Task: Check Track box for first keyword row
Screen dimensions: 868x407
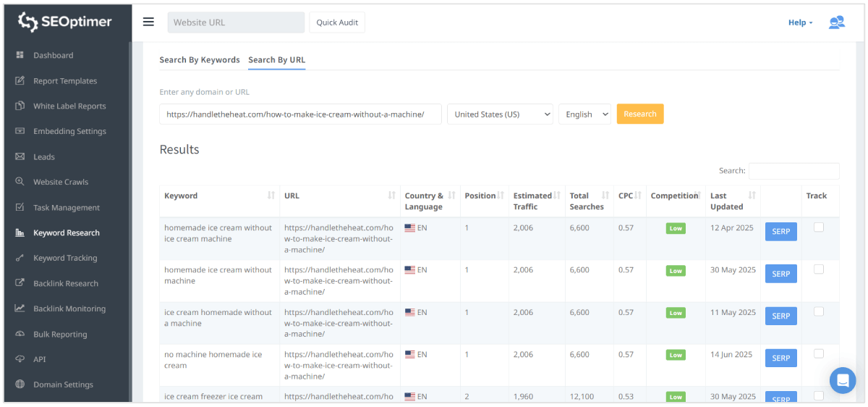Action: 818,227
